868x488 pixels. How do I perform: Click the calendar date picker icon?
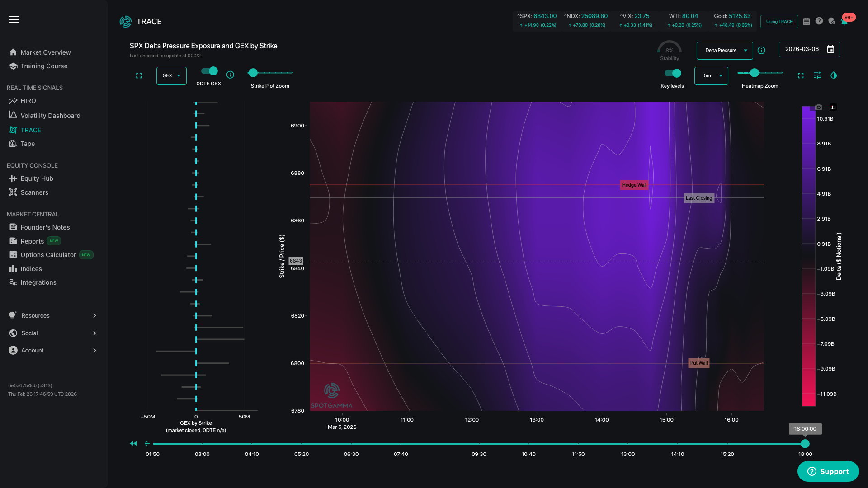830,49
